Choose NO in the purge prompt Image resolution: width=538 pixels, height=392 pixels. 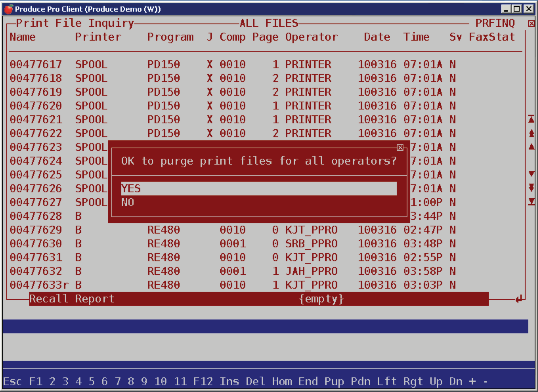[x=259, y=202]
